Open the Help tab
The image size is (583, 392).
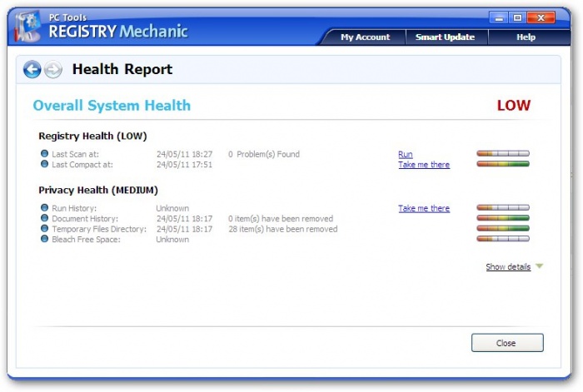click(x=526, y=37)
